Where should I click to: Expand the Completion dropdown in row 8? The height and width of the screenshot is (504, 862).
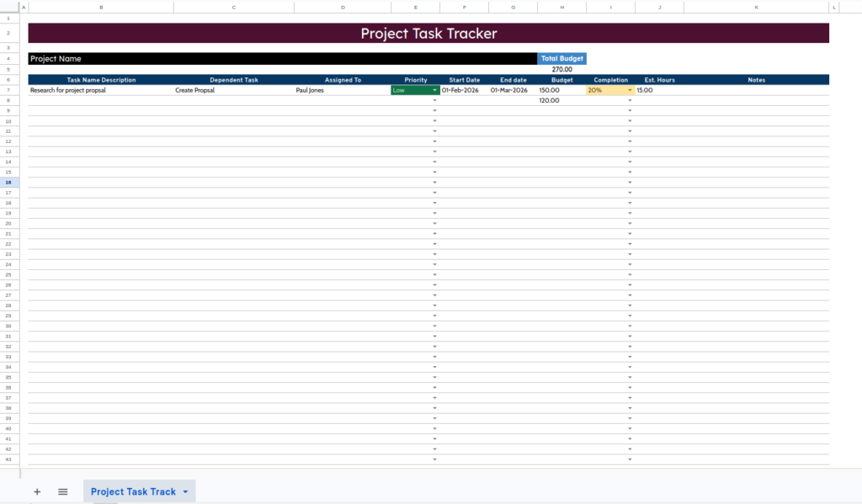tap(630, 101)
